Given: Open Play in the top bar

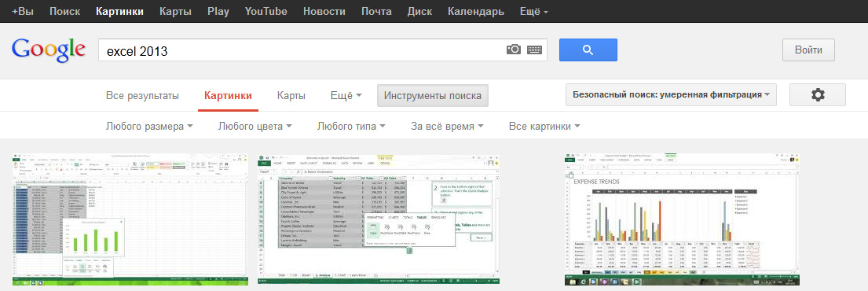Looking at the screenshot, I should coord(218,11).
